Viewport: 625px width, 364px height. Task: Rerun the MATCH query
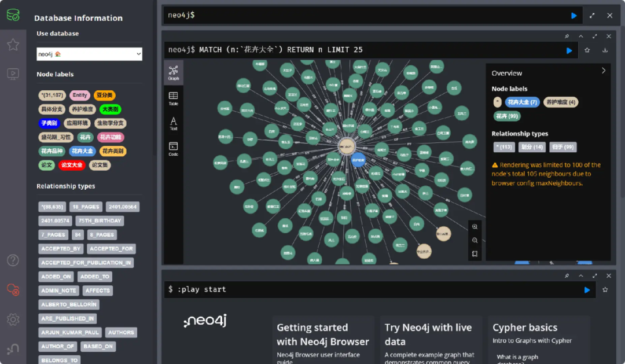click(x=569, y=50)
